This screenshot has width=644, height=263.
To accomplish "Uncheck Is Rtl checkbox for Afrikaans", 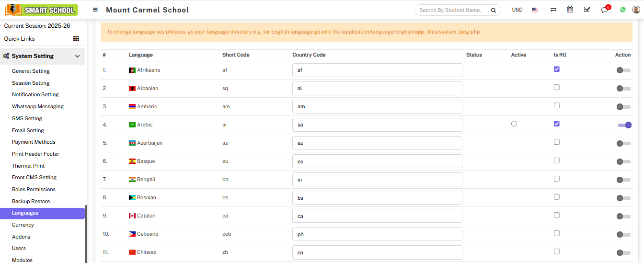I will click(x=556, y=69).
